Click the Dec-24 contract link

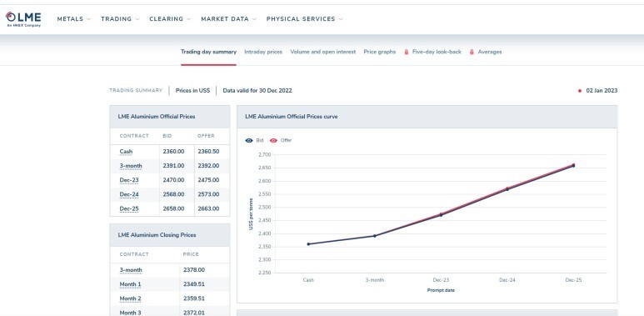click(x=129, y=194)
